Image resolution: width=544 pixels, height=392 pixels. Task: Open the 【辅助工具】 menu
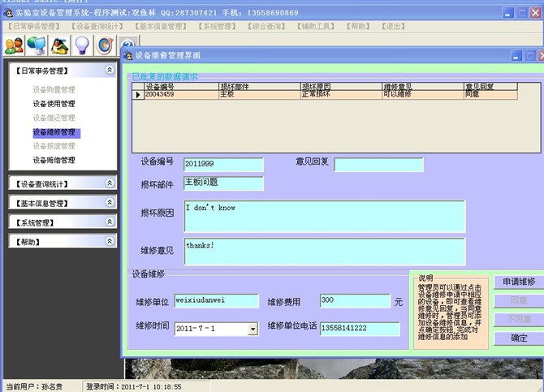[x=316, y=26]
